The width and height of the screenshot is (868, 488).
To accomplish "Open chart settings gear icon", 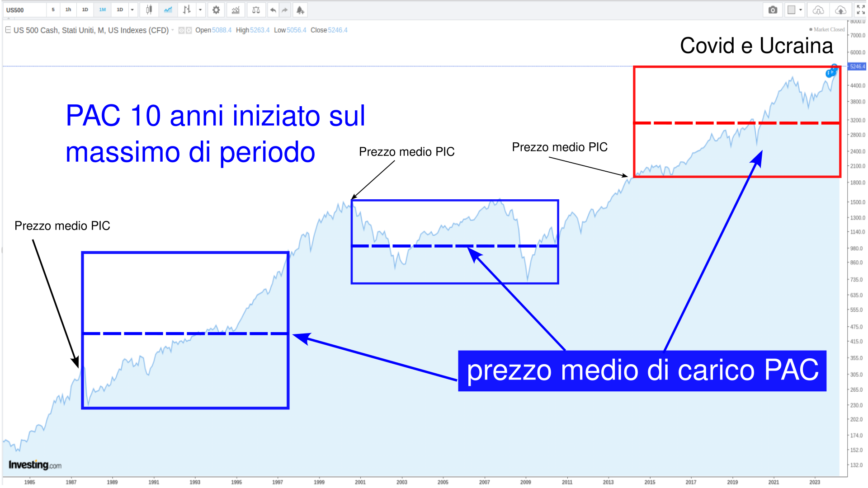I will 216,9.
